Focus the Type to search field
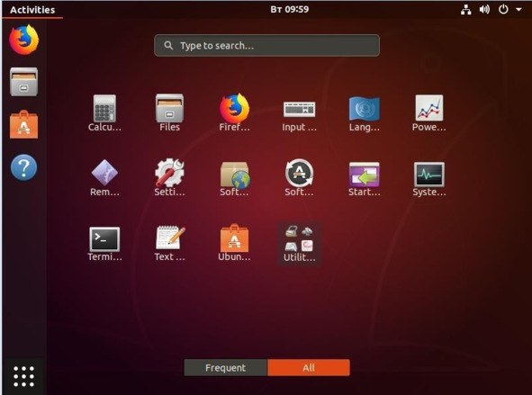532x395 pixels. [266, 45]
